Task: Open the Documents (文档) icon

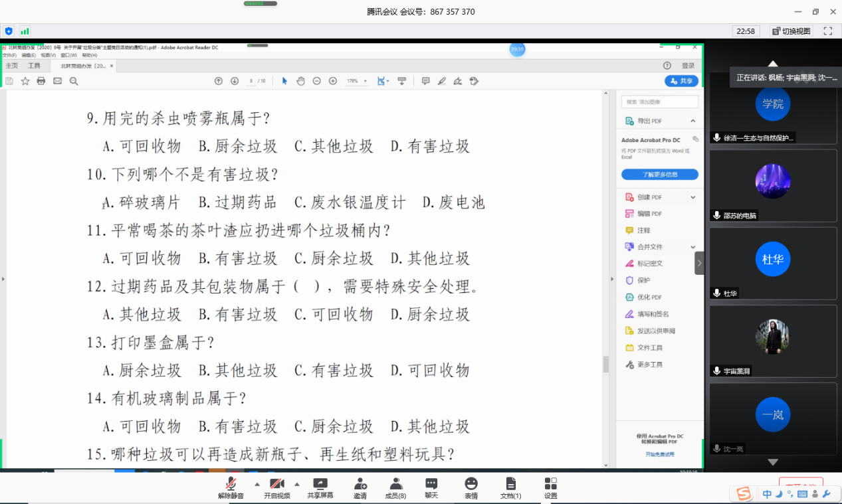Action: pos(510,485)
